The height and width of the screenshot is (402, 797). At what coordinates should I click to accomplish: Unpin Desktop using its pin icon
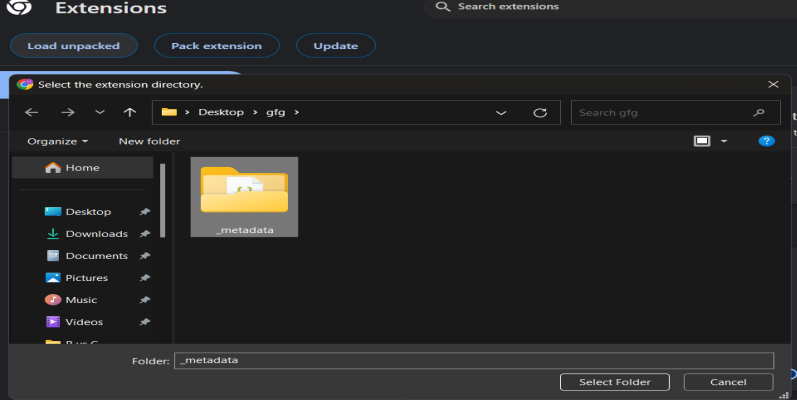(x=145, y=211)
